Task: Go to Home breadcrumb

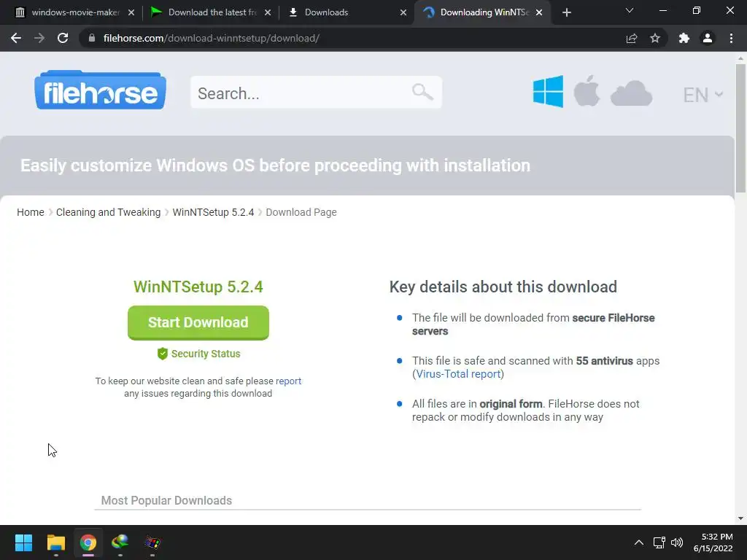Action: tap(31, 212)
